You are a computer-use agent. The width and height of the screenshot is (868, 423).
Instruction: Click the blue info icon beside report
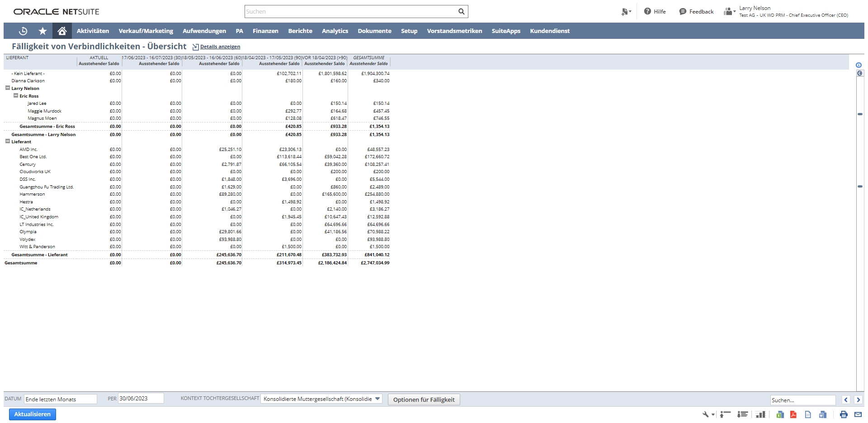[x=859, y=65]
